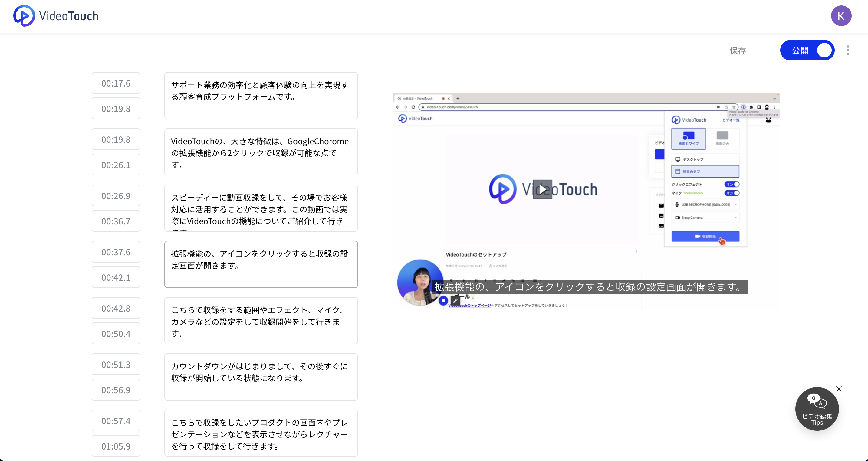The width and height of the screenshot is (868, 461).
Task: Edit the first 00:19.8 end time field
Action: 116,108
